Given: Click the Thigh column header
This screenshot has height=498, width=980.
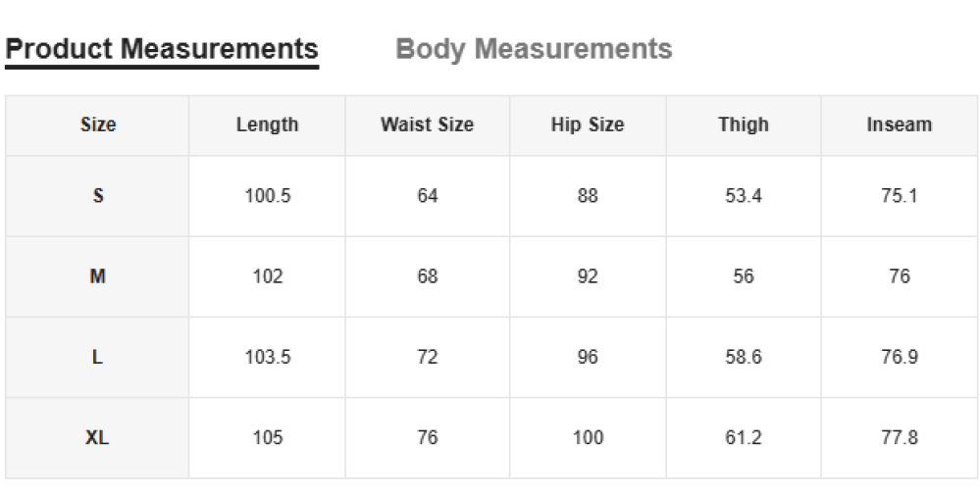Looking at the screenshot, I should pyautogui.click(x=744, y=124).
